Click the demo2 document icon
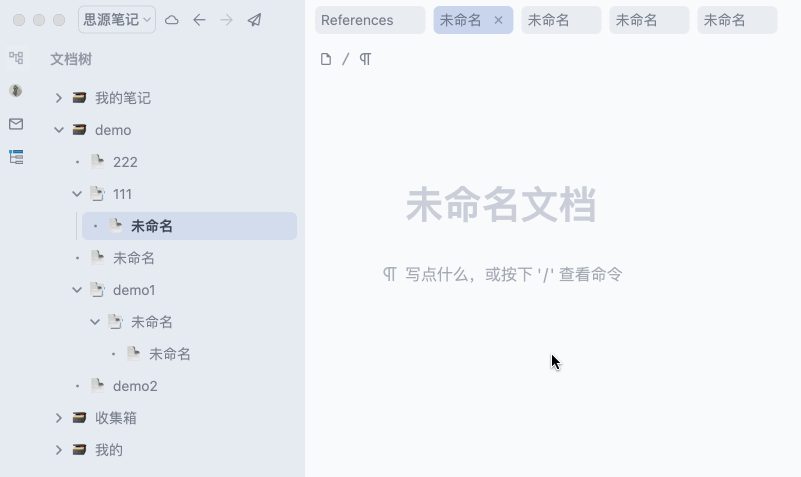The width and height of the screenshot is (801, 477). 98,386
